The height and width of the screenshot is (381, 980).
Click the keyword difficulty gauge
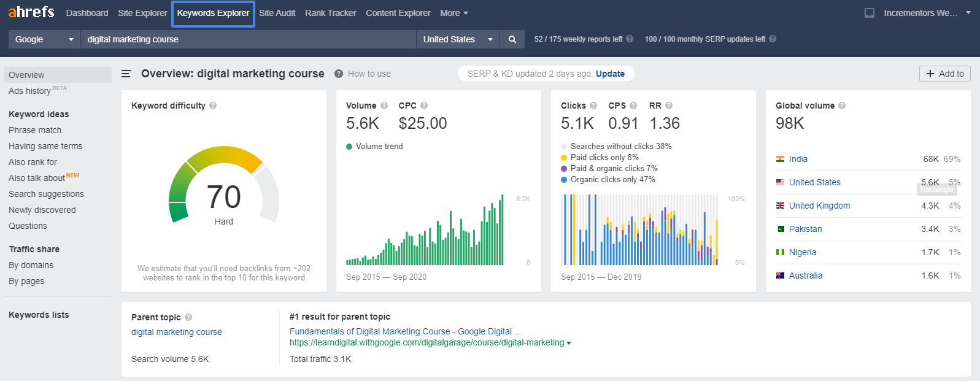(224, 185)
